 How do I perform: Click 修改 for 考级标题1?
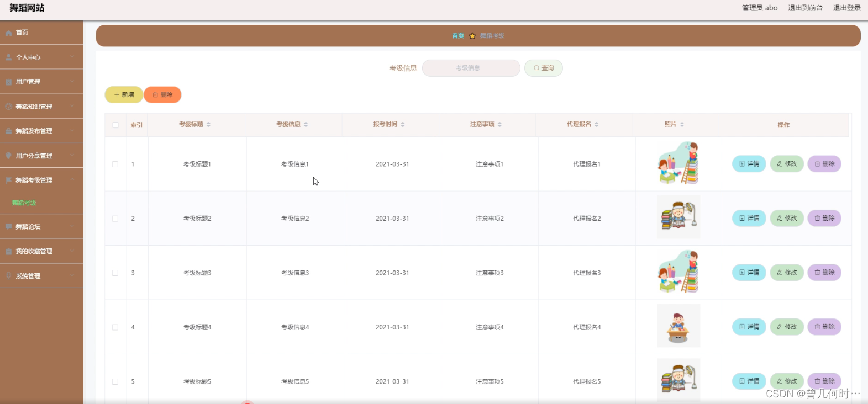tap(787, 164)
